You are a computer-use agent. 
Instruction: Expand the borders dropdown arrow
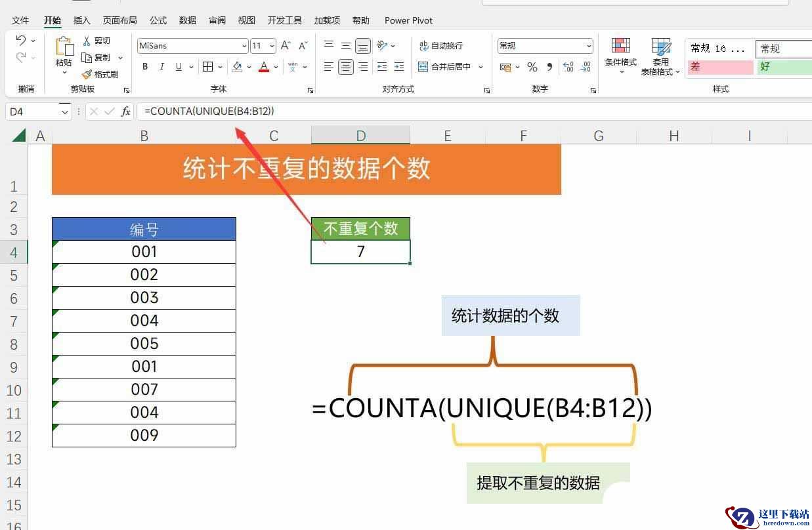pyautogui.click(x=220, y=67)
